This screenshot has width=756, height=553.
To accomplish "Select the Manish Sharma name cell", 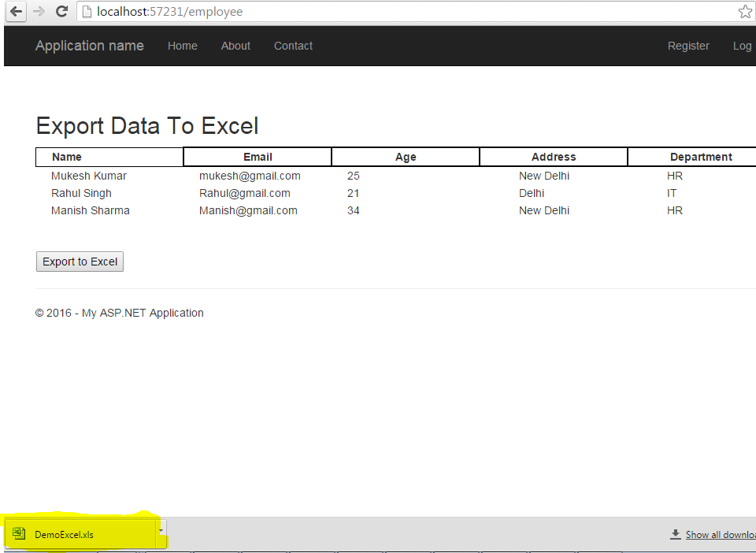I will [90, 210].
